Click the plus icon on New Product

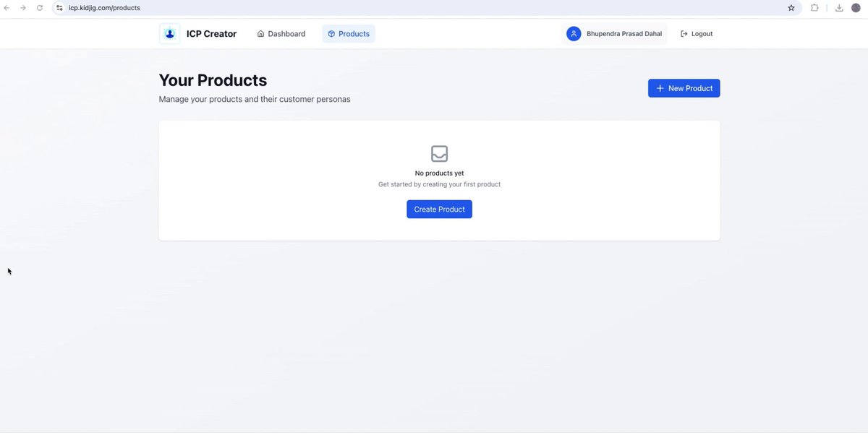point(660,88)
